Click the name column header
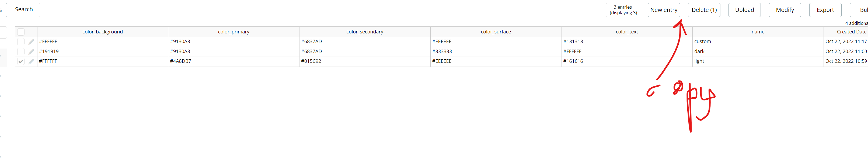Image resolution: width=868 pixels, height=162 pixels. pos(758,32)
